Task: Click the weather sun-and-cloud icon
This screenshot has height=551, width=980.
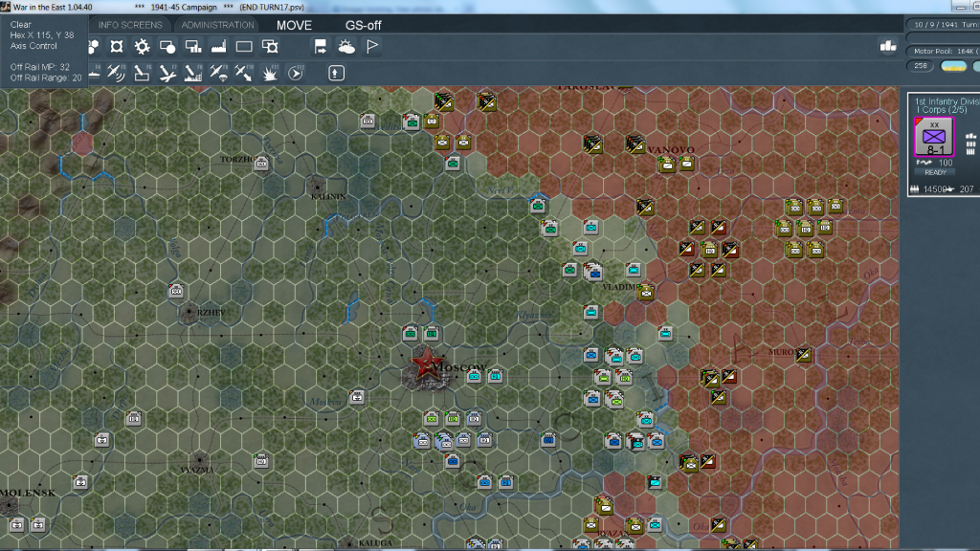Action: [x=346, y=46]
